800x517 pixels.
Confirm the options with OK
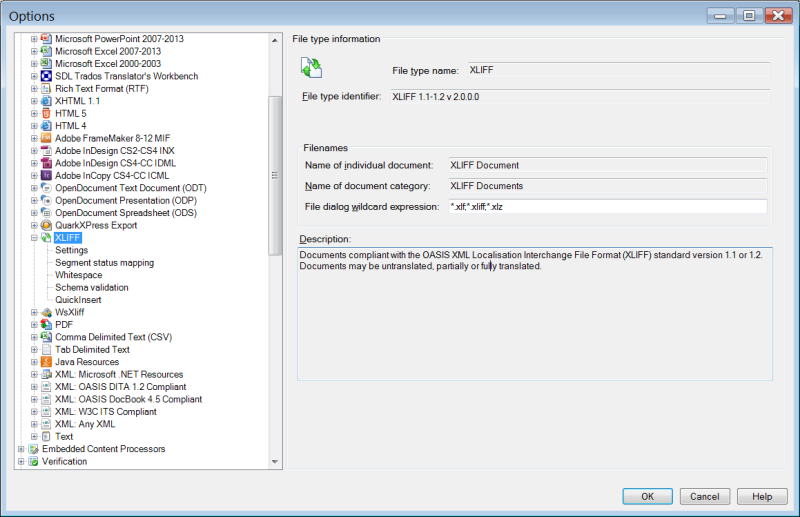point(647,496)
